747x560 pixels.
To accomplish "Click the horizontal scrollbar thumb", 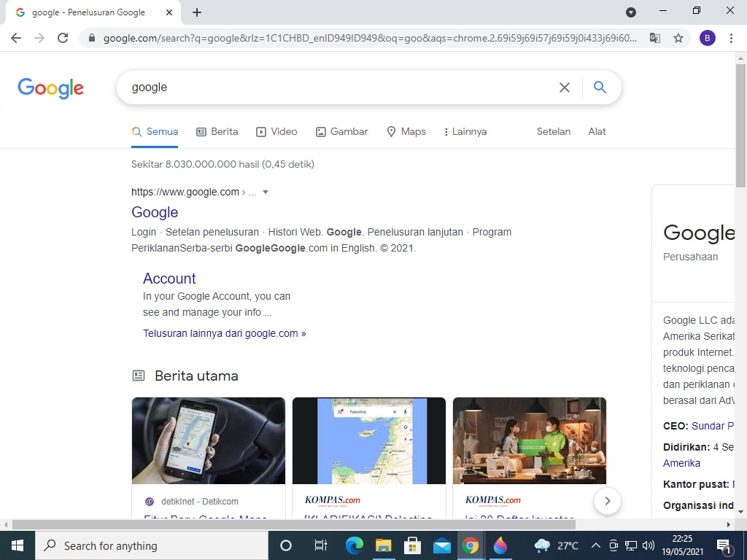I will [x=293, y=525].
